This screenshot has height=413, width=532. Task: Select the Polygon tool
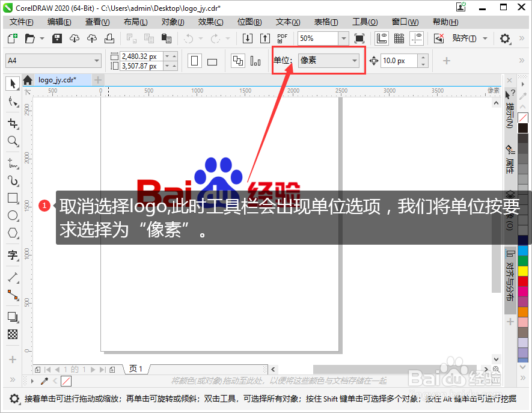click(13, 233)
